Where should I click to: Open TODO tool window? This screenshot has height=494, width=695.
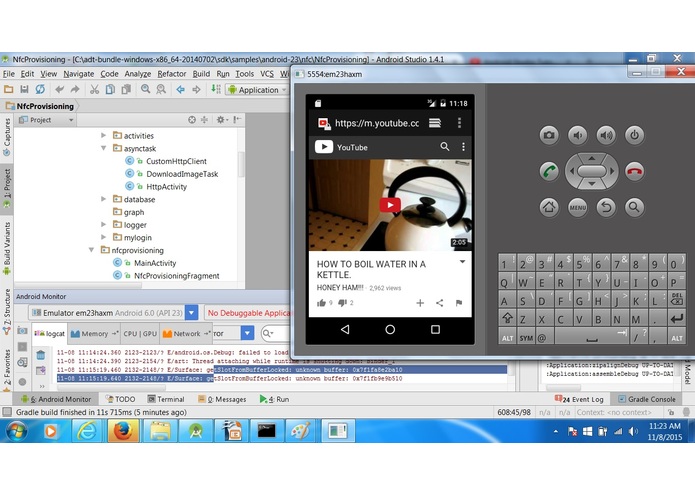click(x=120, y=399)
